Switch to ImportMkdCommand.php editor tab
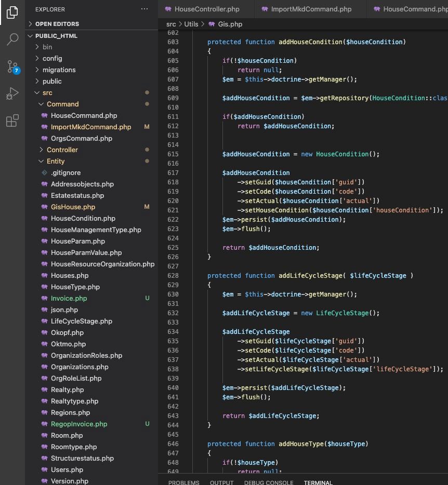 pyautogui.click(x=311, y=9)
